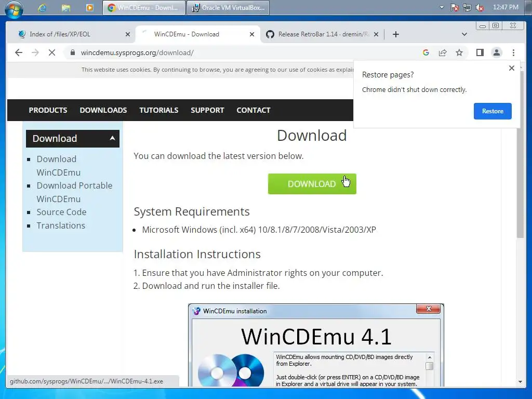Click the address bar URL
The image size is (532, 399).
click(x=137, y=52)
